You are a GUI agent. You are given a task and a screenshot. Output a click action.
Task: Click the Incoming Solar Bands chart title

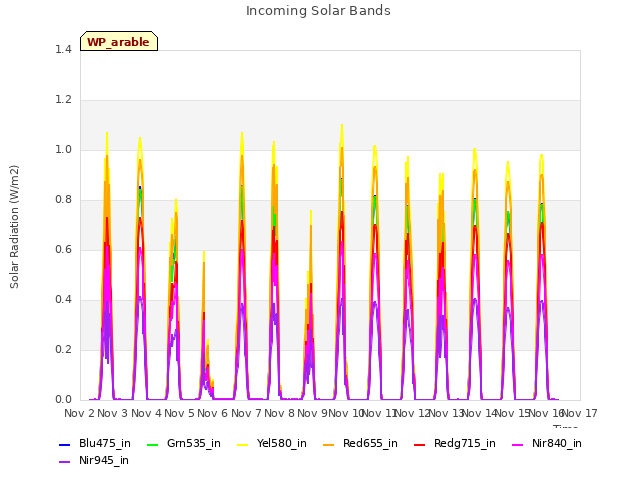(318, 11)
